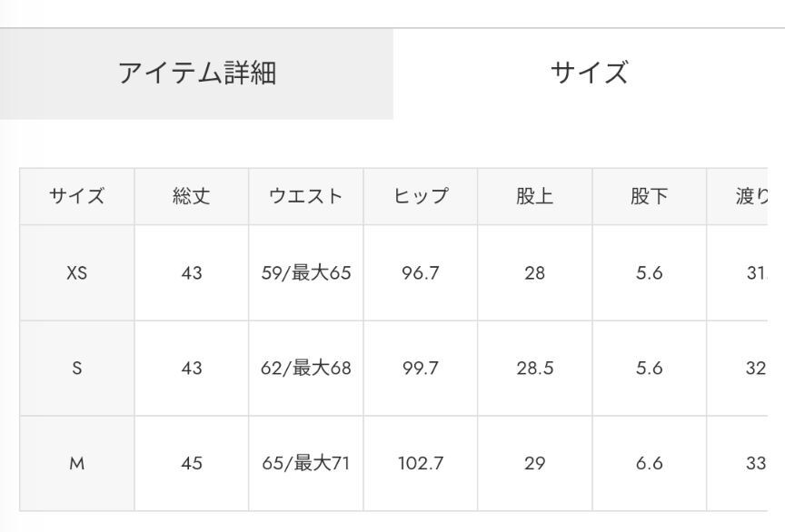Switch to the アイテム詳細 tab
The width and height of the screenshot is (785, 532).
click(x=196, y=73)
